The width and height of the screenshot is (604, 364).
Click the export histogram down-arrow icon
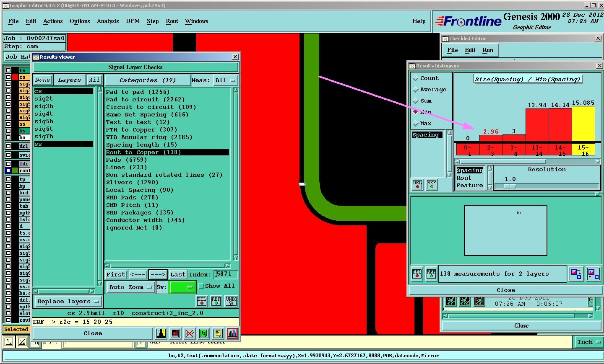click(x=576, y=274)
